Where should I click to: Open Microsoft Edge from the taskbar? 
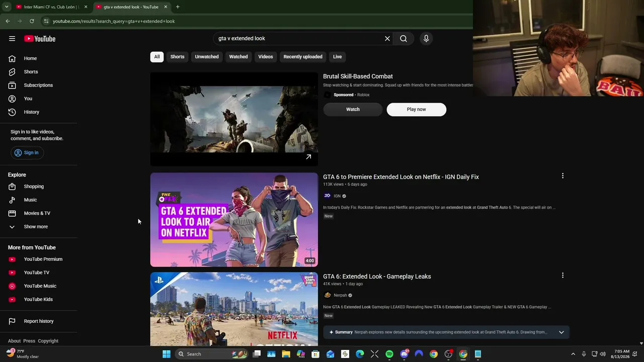point(360,354)
